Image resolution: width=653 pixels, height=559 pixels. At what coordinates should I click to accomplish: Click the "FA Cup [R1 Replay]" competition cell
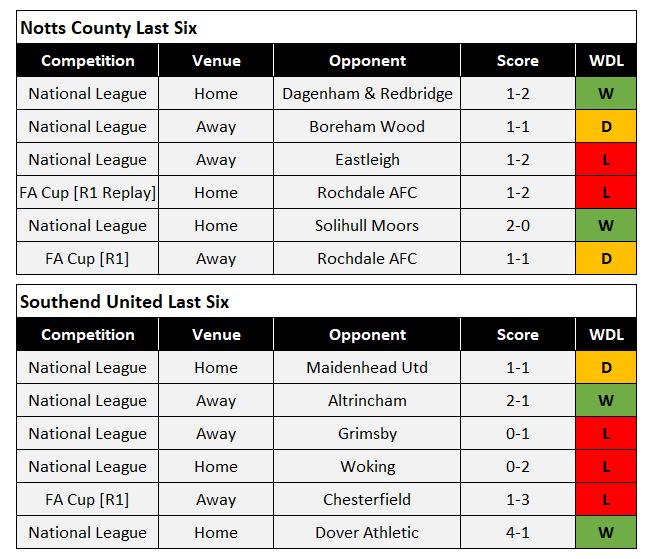click(x=88, y=193)
